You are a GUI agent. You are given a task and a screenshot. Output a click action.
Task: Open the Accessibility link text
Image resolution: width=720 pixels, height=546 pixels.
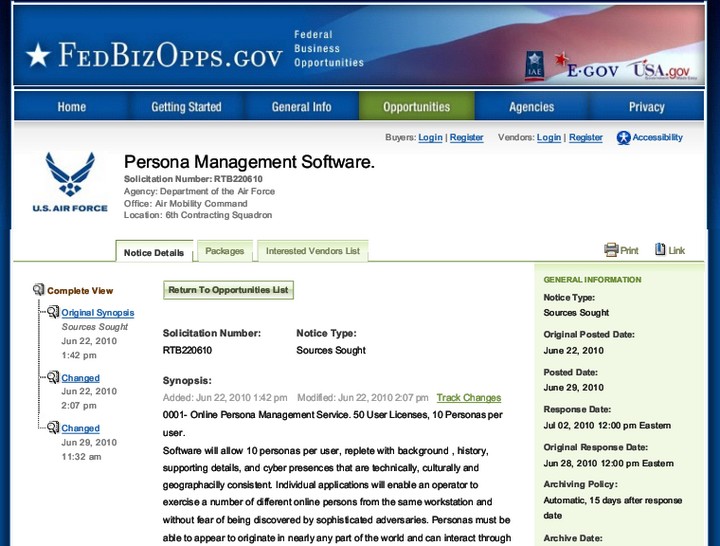pos(658,137)
